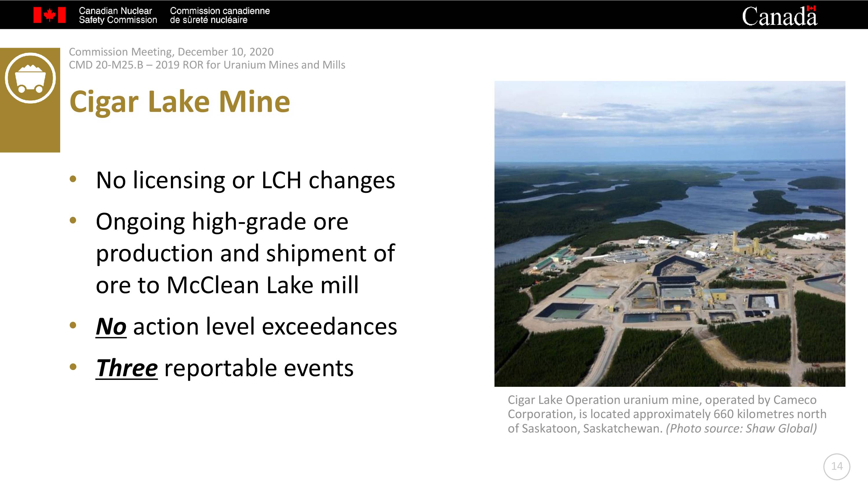Click 'action level exceedances' text

coord(265,327)
